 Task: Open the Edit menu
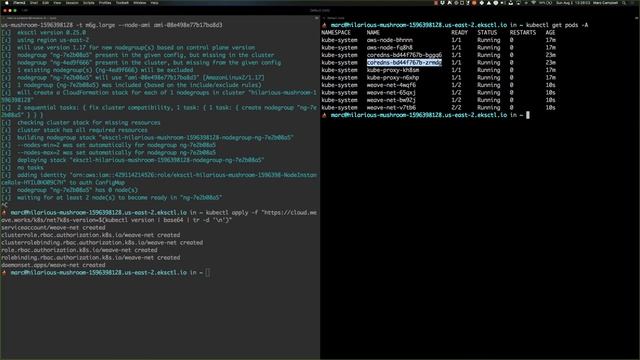click(46, 2)
